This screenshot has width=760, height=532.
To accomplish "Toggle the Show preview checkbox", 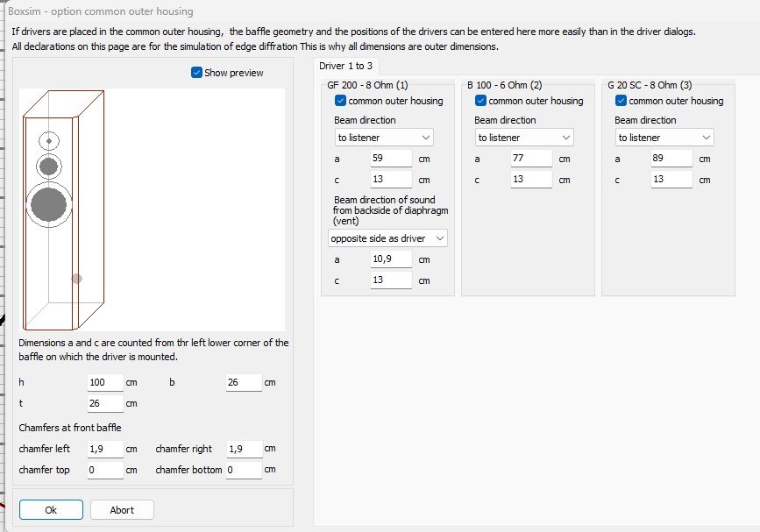I will 196,73.
